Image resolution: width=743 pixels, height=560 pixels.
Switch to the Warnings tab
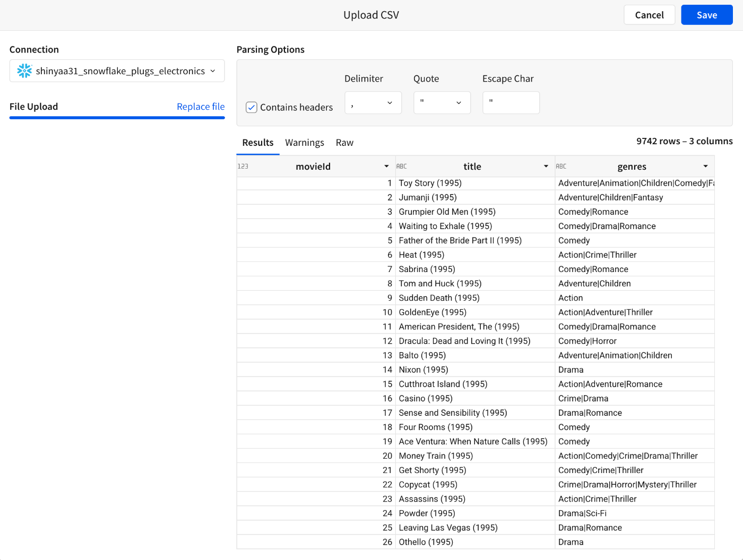(x=305, y=143)
